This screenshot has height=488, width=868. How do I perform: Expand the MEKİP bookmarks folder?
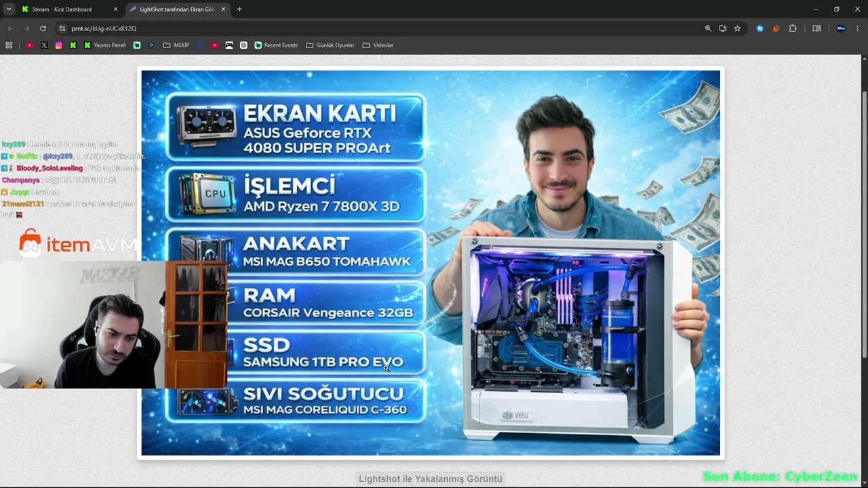176,45
